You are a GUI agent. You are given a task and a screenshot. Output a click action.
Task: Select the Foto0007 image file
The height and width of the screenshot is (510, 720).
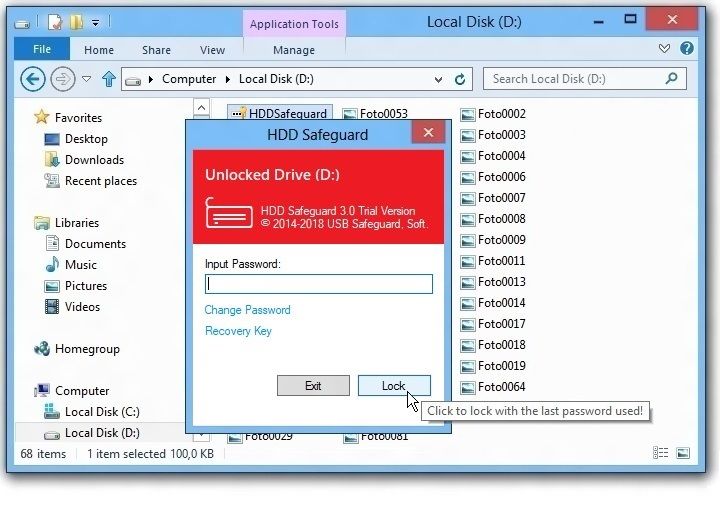point(494,198)
